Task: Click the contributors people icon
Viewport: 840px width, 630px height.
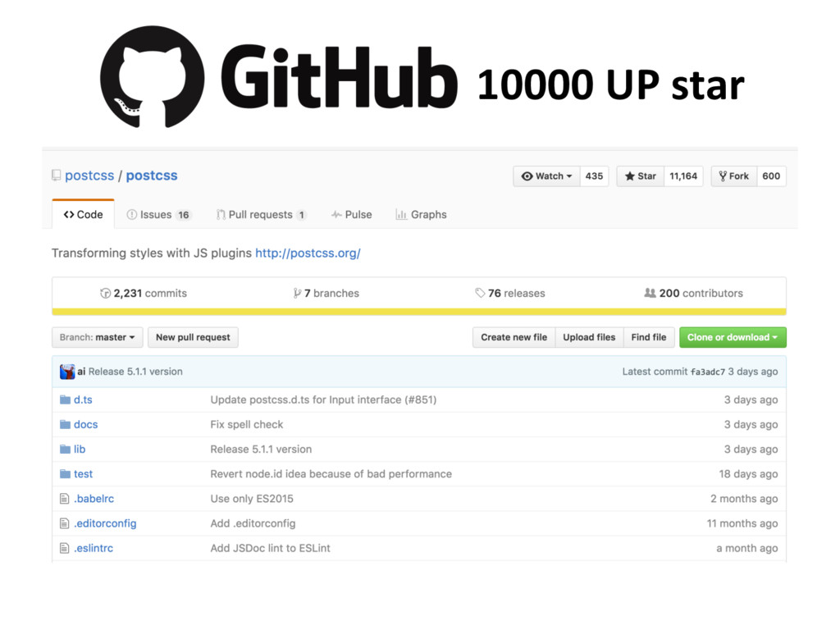Action: click(650, 293)
